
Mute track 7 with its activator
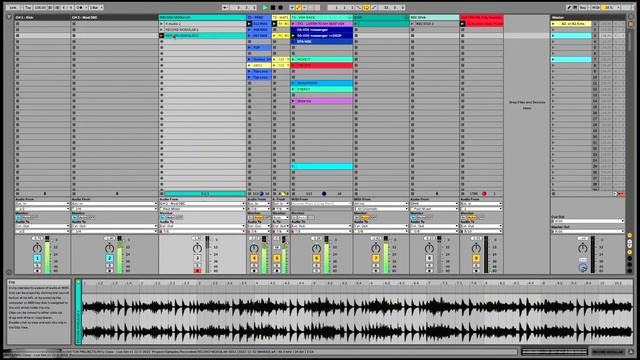[x=376, y=258]
